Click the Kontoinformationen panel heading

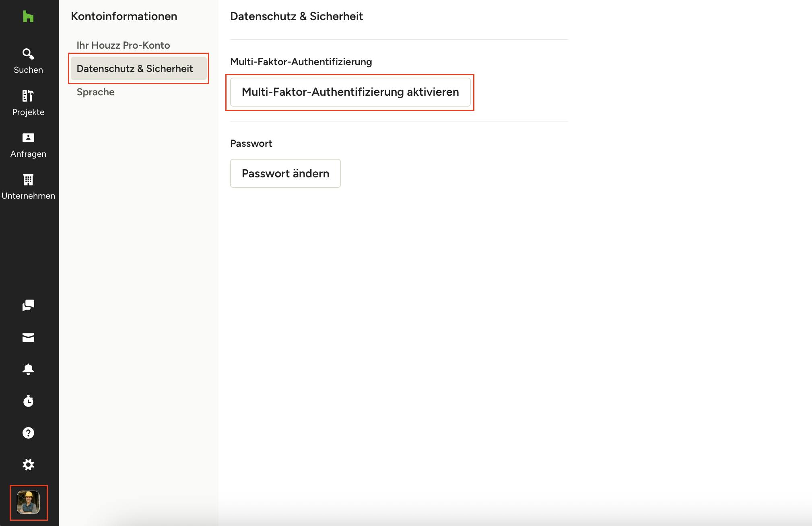(x=124, y=16)
